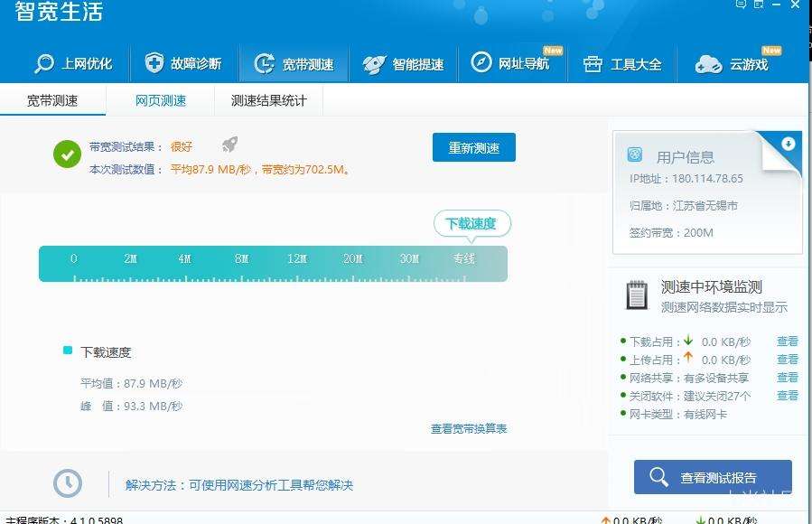Screen dimensions: 812x524
Task: Click the 峰值：93.3 MB/秒 text
Action: (x=132, y=407)
